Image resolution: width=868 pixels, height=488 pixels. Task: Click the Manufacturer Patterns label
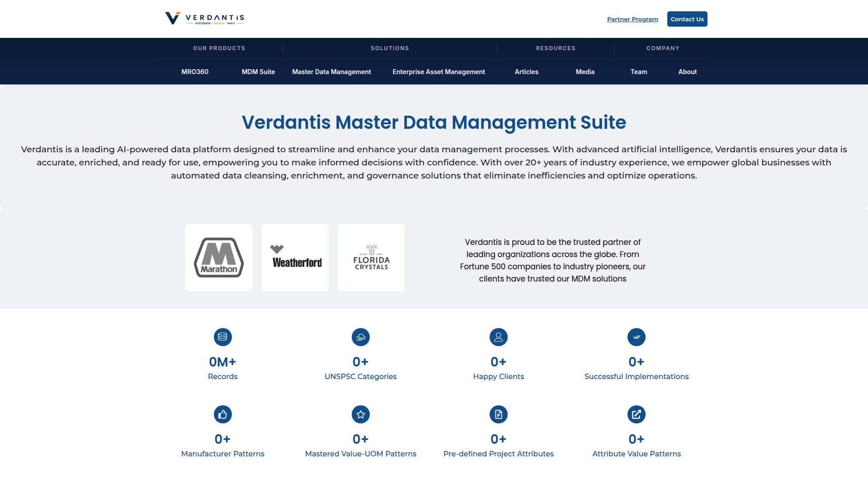222,454
